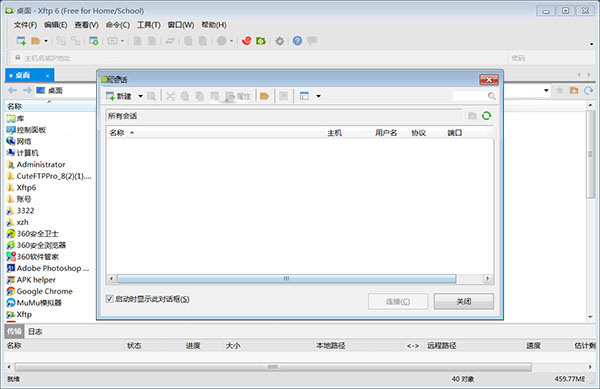The image size is (600, 389).
Task: Select 控制面板 in the local file list
Action: coord(26,130)
